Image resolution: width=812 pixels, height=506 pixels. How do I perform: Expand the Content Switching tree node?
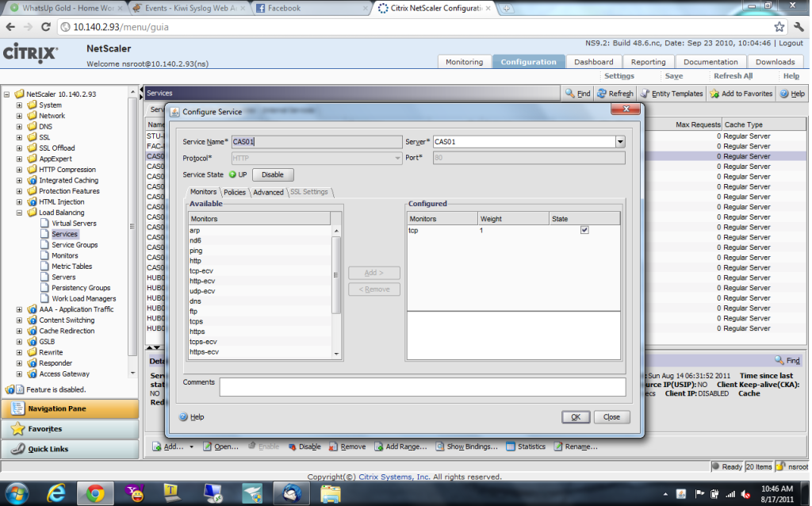(19, 320)
